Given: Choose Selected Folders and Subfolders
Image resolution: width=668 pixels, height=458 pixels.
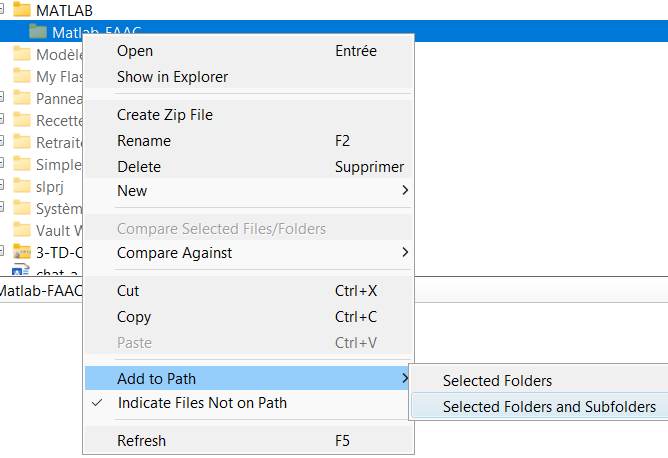Looking at the screenshot, I should (549, 406).
